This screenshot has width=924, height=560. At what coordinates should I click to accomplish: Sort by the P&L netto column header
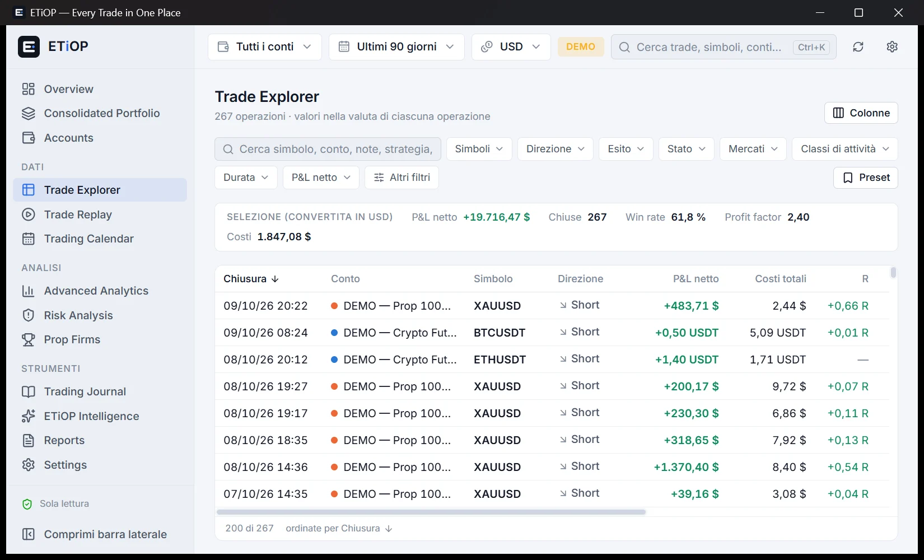click(x=696, y=279)
